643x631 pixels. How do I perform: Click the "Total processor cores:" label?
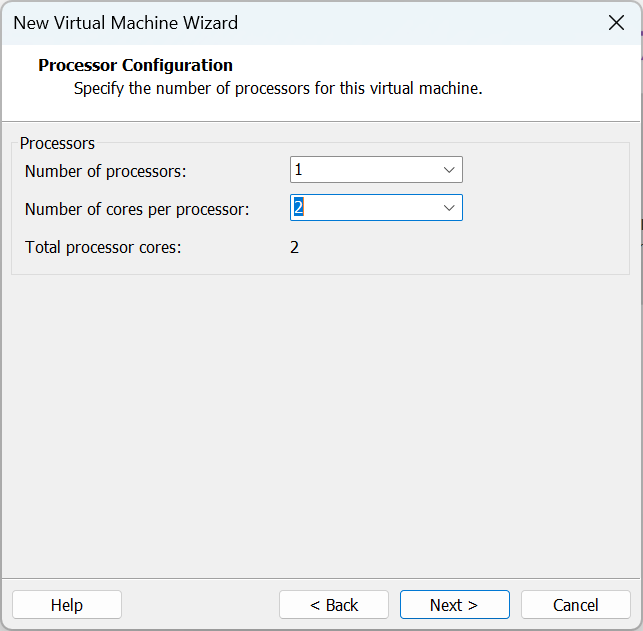click(x=103, y=247)
